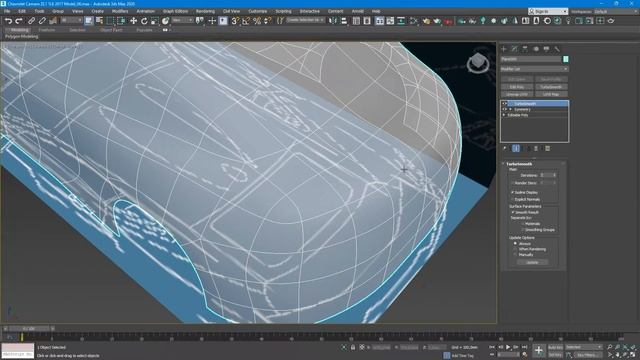640x360 pixels.
Task: Open the selection filter All dropdown
Action: (x=71, y=20)
